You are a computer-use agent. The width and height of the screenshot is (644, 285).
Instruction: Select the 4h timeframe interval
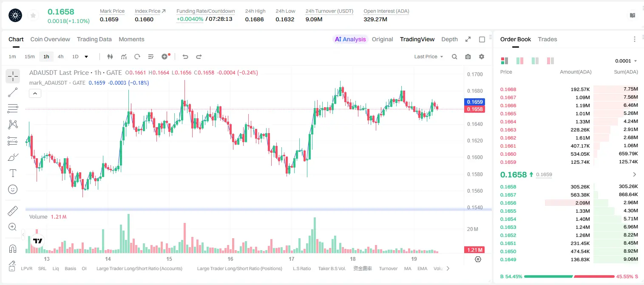point(60,57)
